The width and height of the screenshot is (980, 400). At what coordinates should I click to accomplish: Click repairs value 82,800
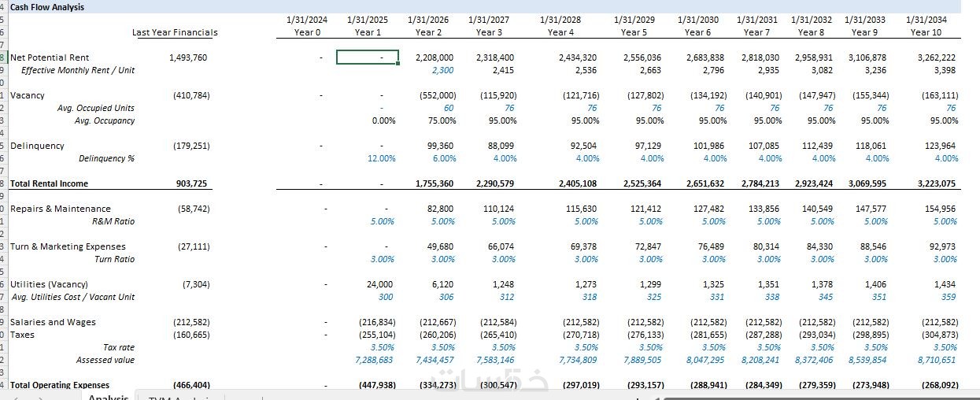pos(441,209)
